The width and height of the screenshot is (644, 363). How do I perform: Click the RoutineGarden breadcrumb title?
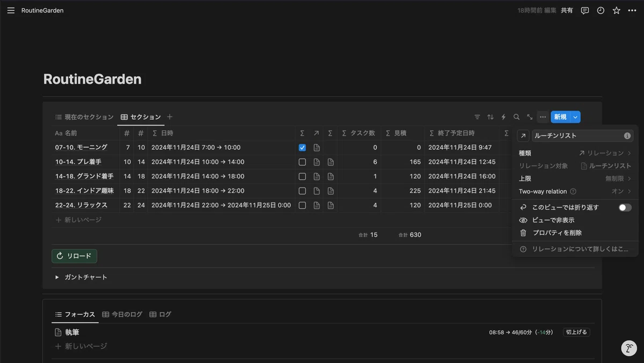(42, 10)
